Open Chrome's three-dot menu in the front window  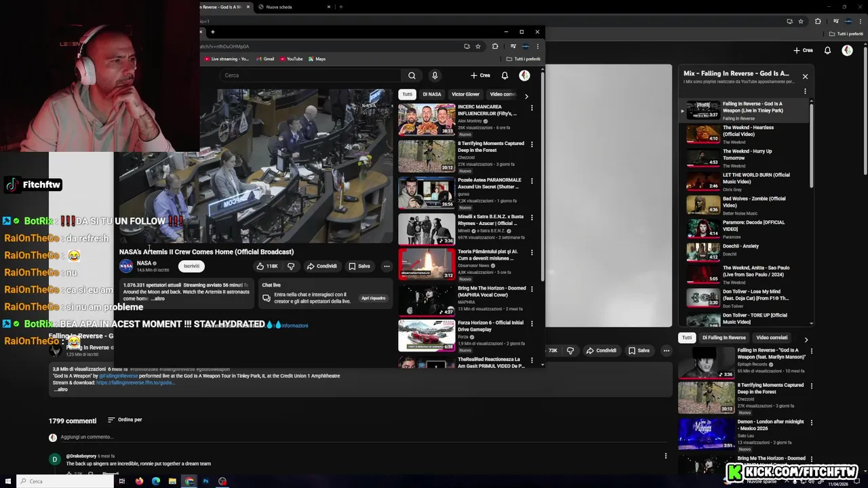538,46
